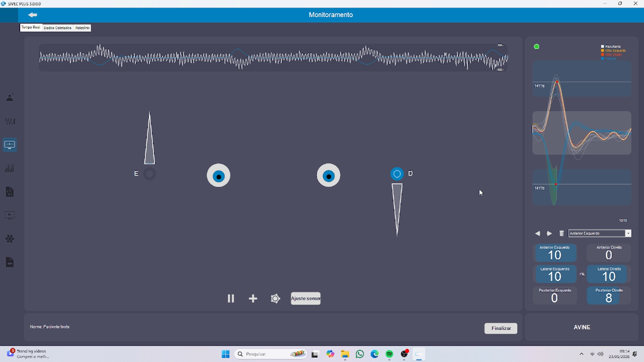Open the patient icon in sidebar
Viewport: 644px width, 362px height.
tap(9, 98)
